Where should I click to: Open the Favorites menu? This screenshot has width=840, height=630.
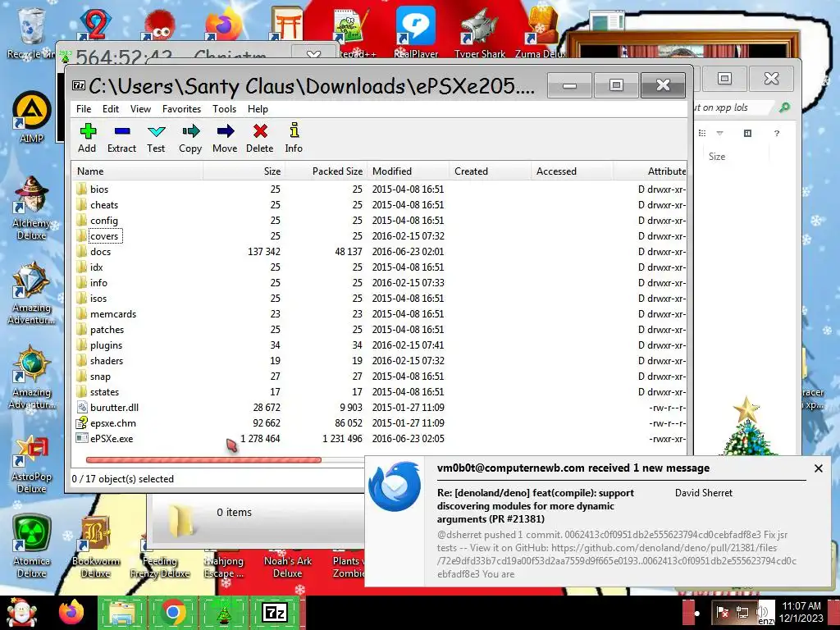point(181,109)
